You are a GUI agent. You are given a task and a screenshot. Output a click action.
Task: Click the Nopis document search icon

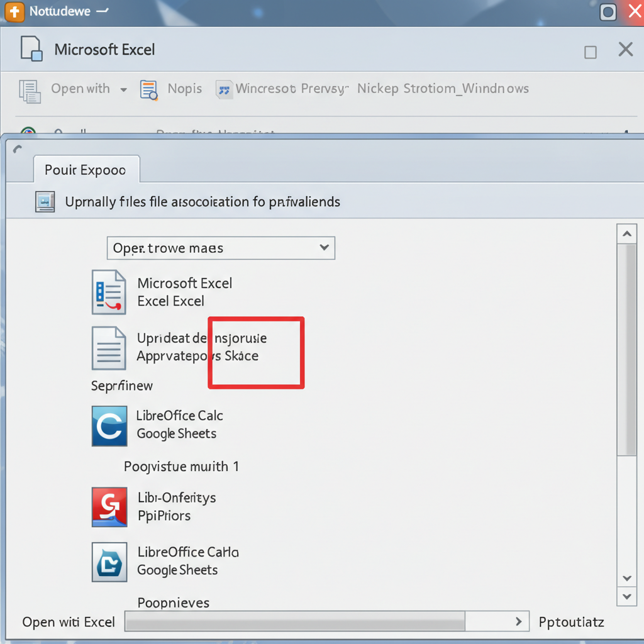(148, 91)
